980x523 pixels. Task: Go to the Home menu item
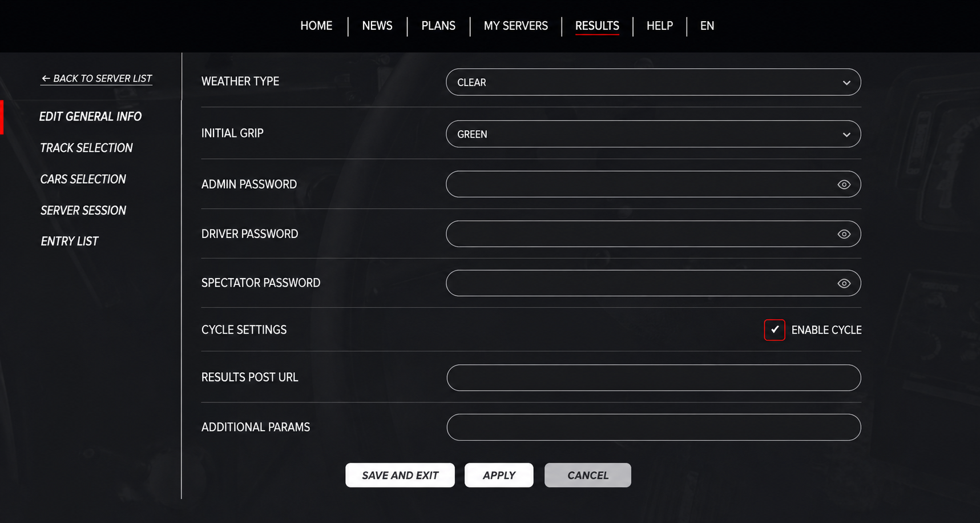[316, 26]
